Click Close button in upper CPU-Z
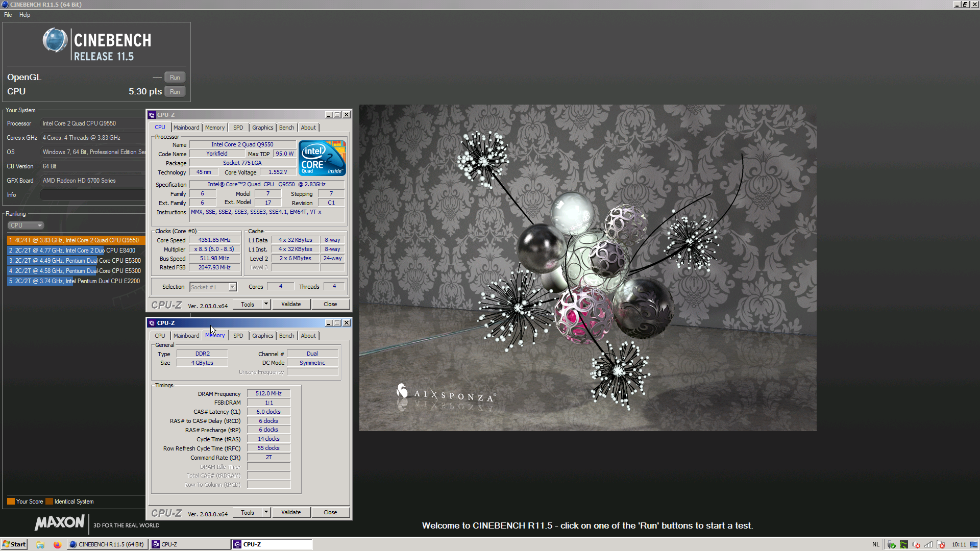Screen dimensions: 980x551 [330, 305]
